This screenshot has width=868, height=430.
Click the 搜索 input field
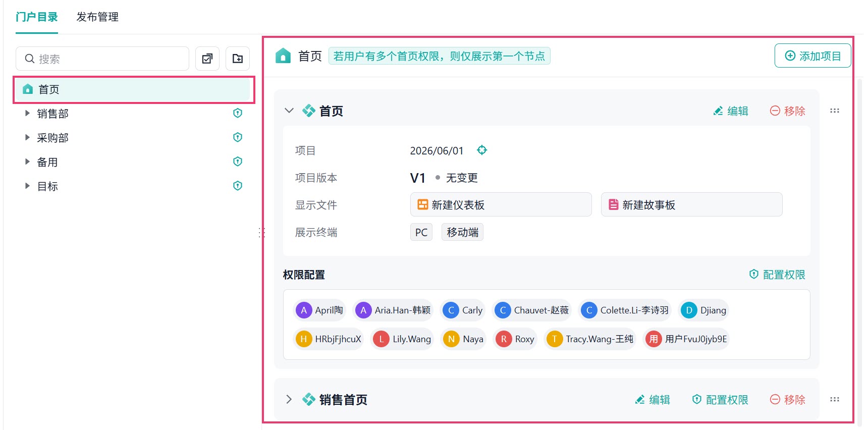pos(102,59)
